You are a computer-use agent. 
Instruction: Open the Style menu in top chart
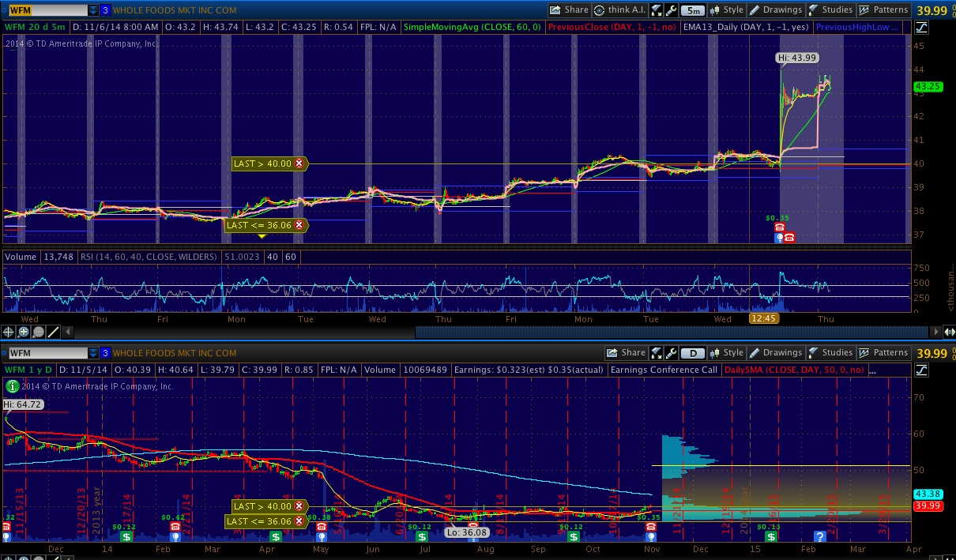coord(728,10)
